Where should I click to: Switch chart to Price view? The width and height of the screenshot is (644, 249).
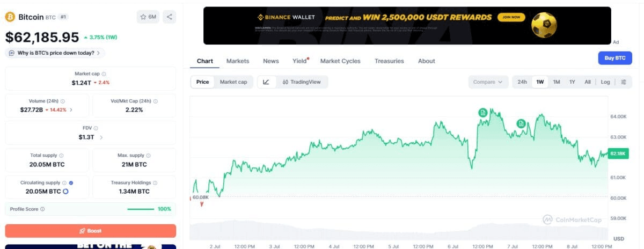pos(203,82)
